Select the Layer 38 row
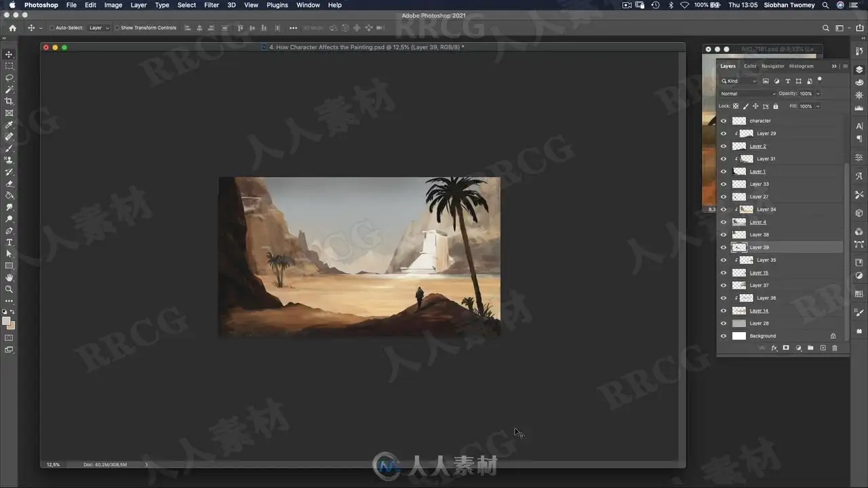Screen dimensions: 868x488 [780, 235]
